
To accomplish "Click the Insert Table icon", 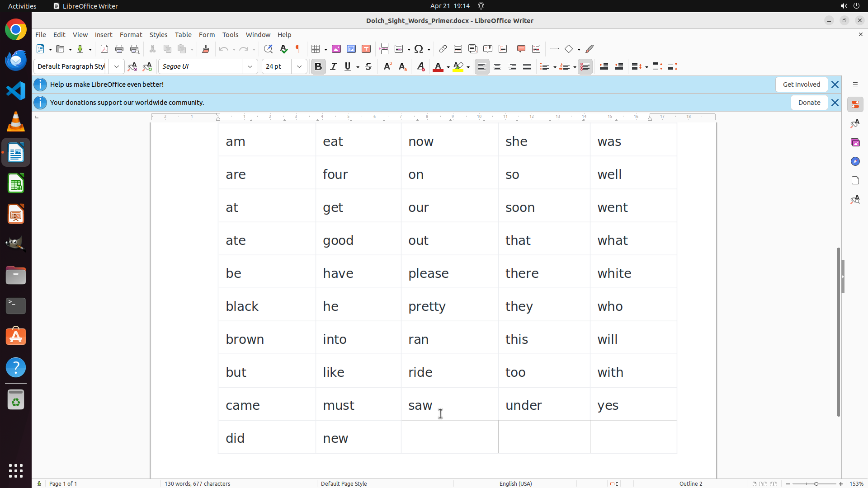I will tap(316, 49).
